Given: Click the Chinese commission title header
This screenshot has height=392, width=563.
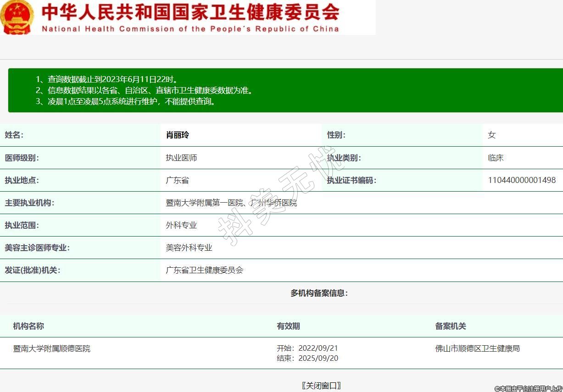Looking at the screenshot, I should (x=190, y=12).
